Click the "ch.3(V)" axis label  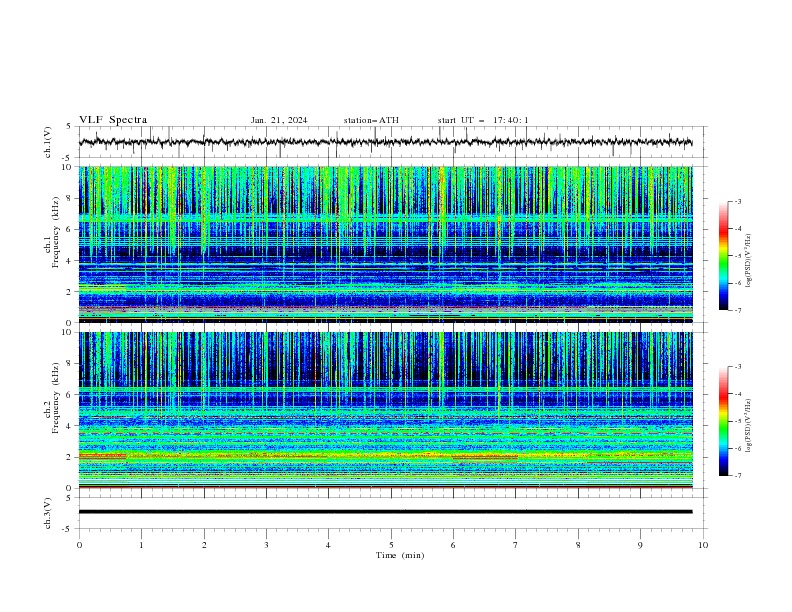click(x=48, y=513)
